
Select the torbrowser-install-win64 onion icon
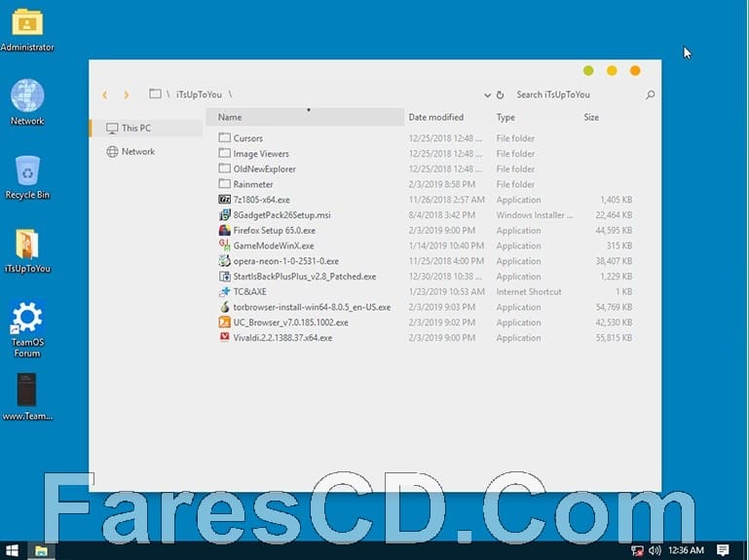(225, 307)
